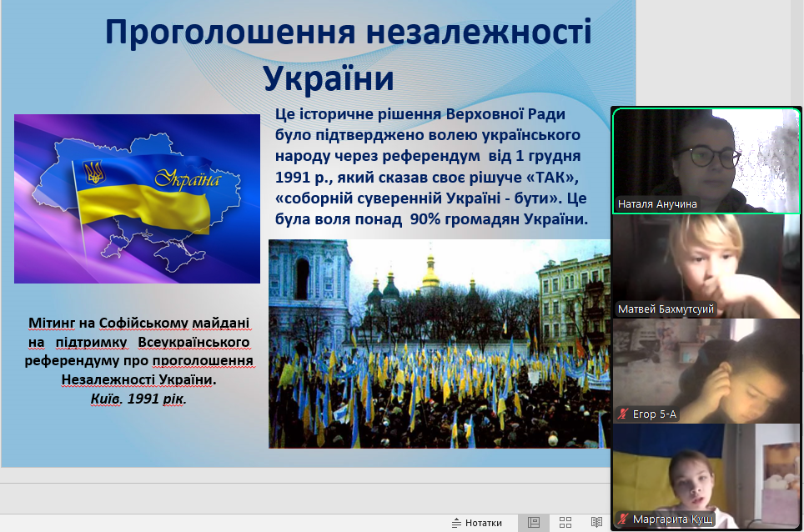
Task: Click name label Матвей Бахмутсуий
Action: 666,309
